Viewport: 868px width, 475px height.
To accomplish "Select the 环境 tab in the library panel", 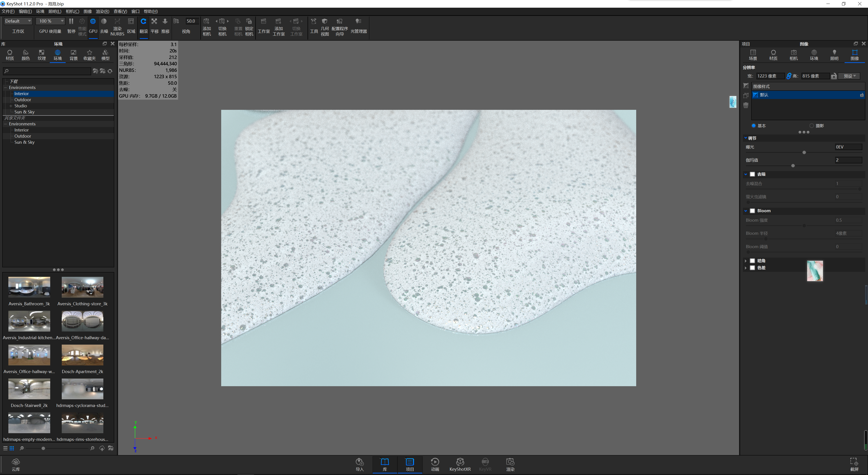I will pyautogui.click(x=58, y=55).
